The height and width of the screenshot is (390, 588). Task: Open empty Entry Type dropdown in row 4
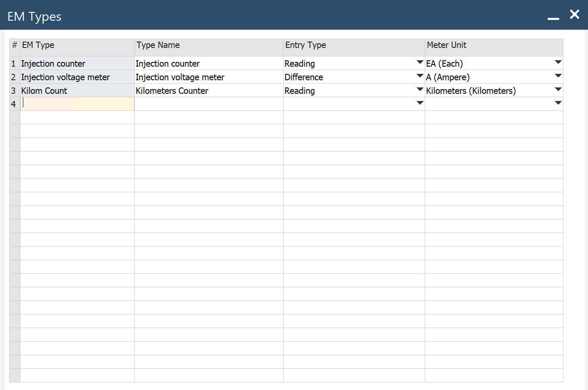tap(420, 103)
